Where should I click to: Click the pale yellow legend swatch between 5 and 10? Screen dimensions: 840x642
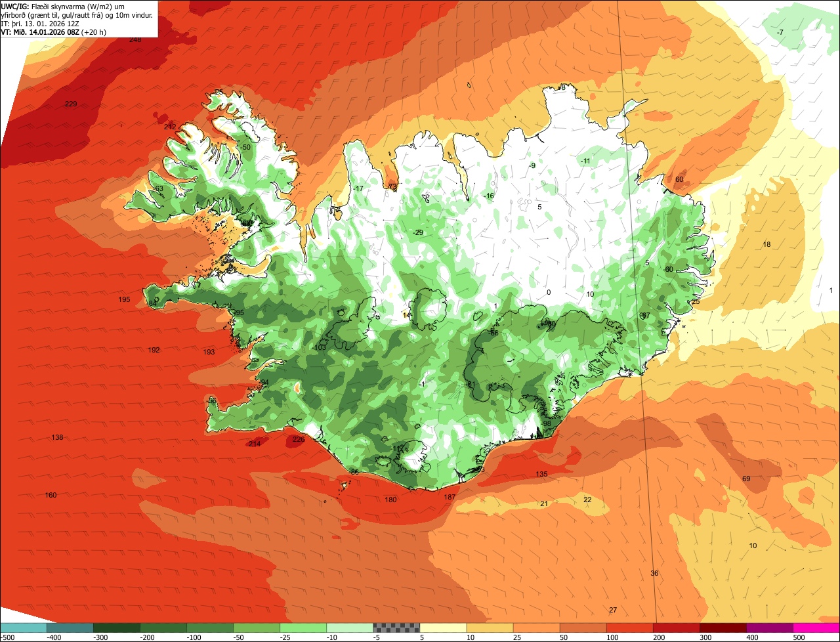pos(444,628)
